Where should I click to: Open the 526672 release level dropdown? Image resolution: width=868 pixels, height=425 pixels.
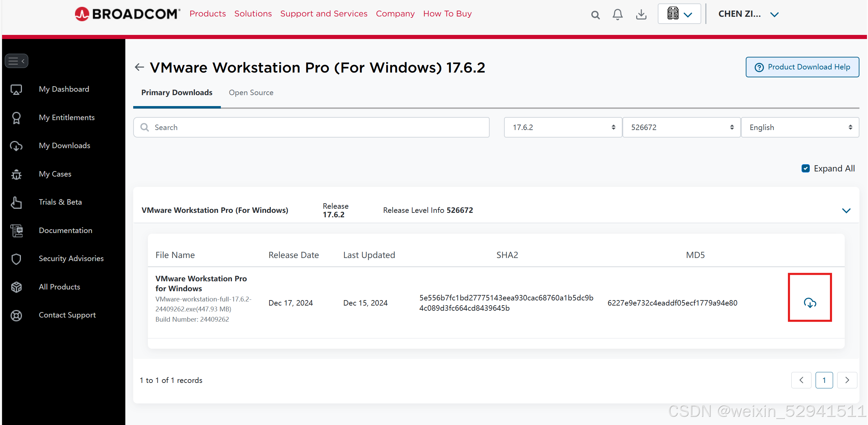click(x=681, y=127)
